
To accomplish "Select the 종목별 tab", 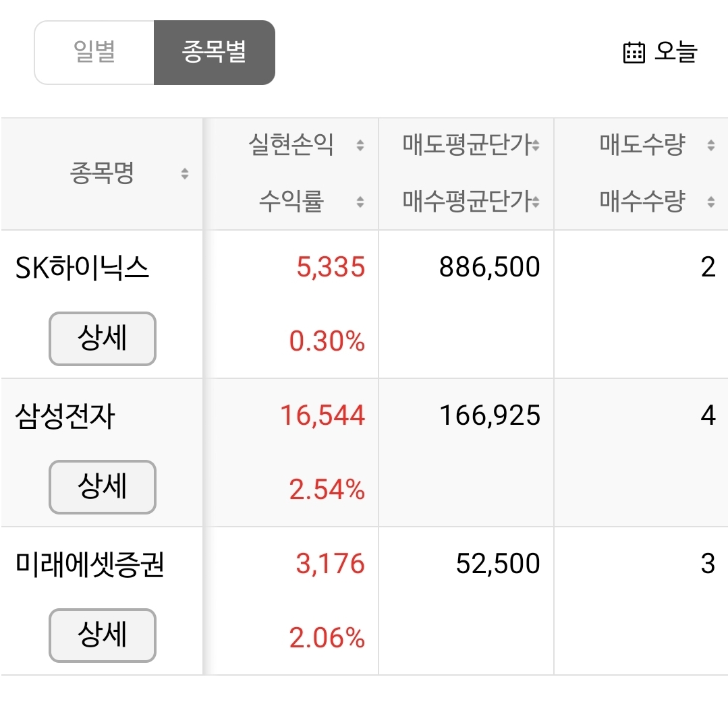I will click(215, 53).
